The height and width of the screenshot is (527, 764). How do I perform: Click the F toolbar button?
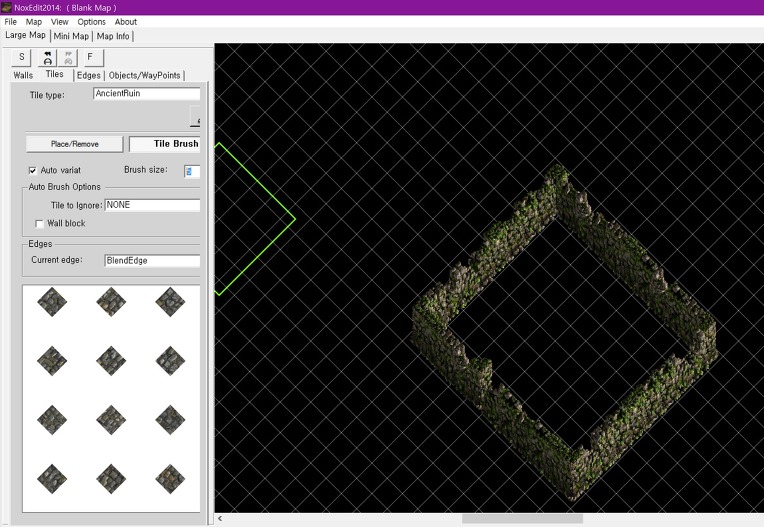[x=89, y=57]
